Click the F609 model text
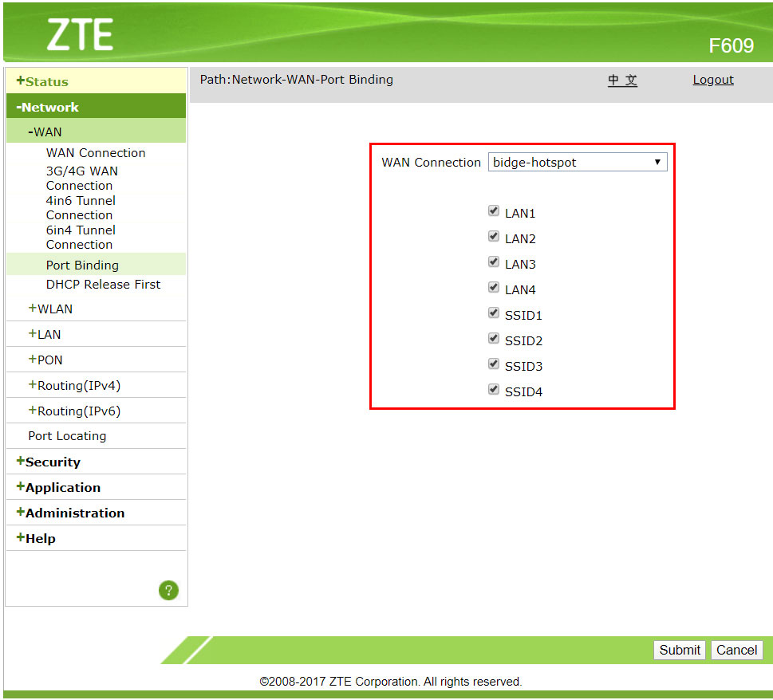The width and height of the screenshot is (773, 700). click(731, 45)
